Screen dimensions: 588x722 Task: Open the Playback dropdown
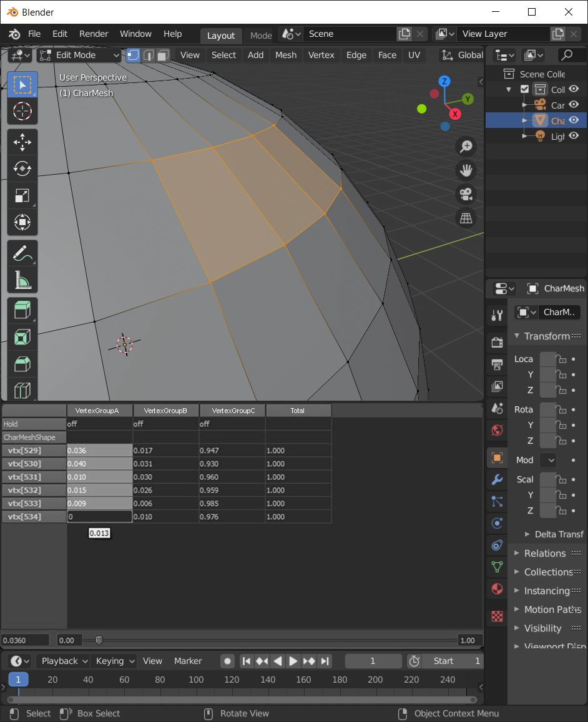coord(64,661)
